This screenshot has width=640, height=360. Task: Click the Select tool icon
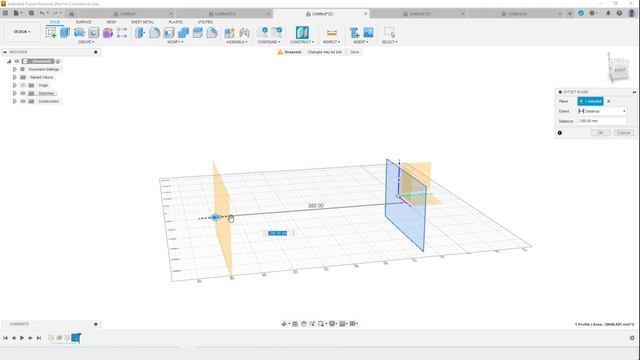point(389,33)
